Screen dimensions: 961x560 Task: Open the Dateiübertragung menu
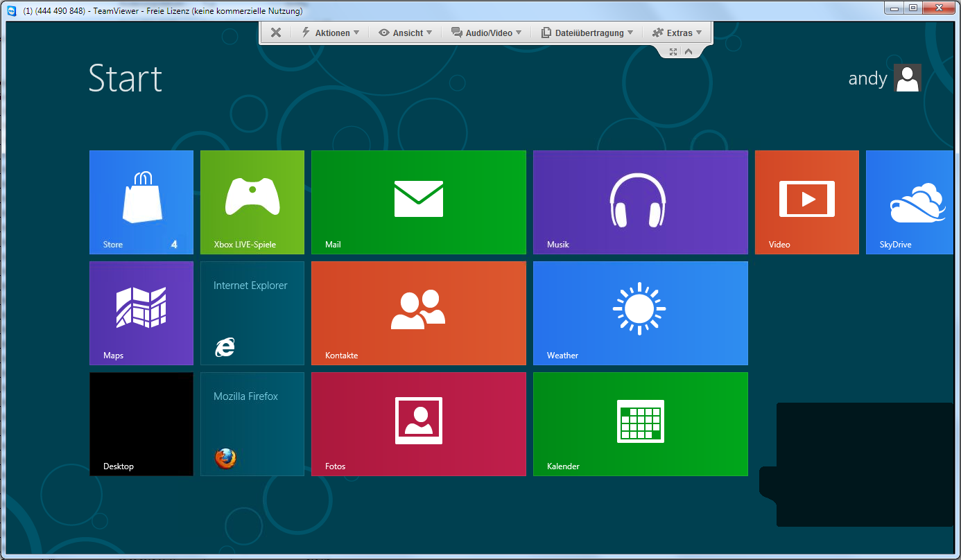(x=587, y=33)
